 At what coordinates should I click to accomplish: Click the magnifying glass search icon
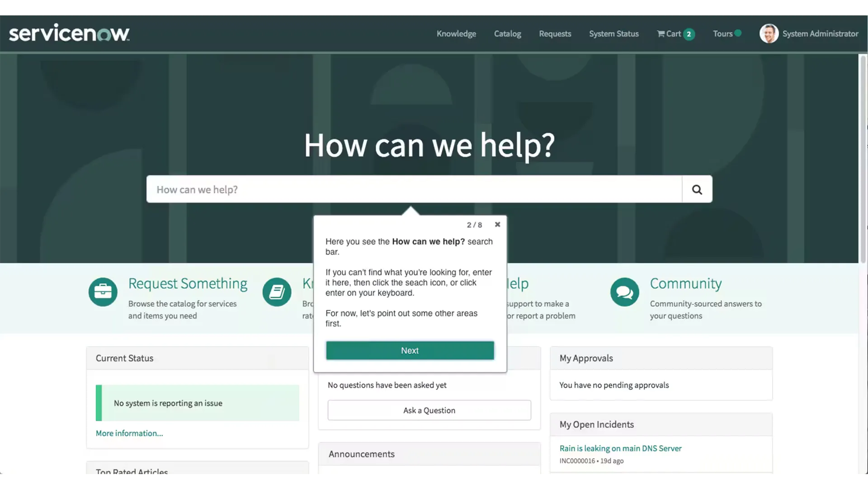tap(697, 190)
